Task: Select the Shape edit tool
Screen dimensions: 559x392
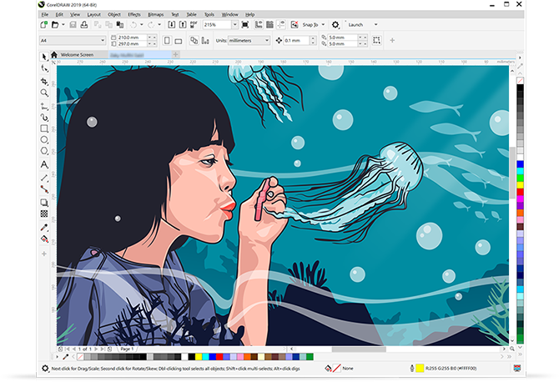Action: tap(44, 68)
